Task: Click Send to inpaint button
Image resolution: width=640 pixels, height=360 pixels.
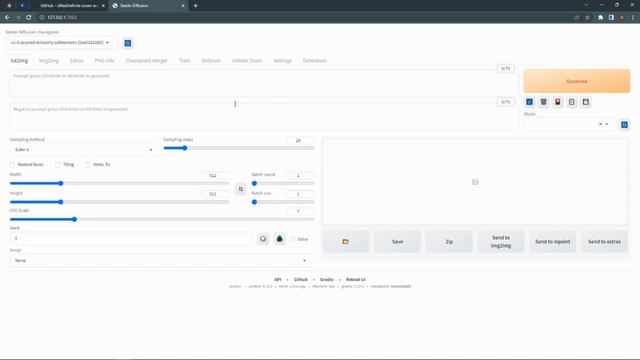Action: coord(553,242)
